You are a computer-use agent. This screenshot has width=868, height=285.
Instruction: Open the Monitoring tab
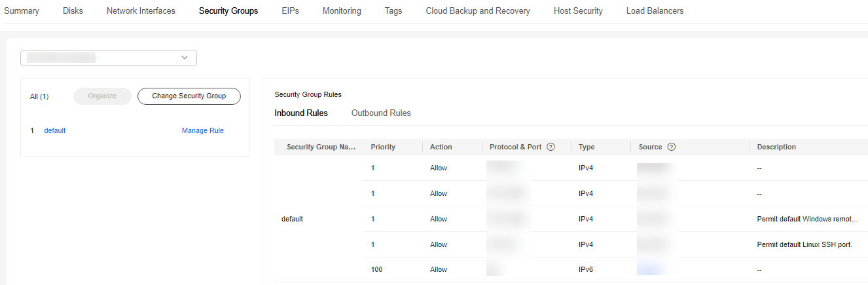342,11
